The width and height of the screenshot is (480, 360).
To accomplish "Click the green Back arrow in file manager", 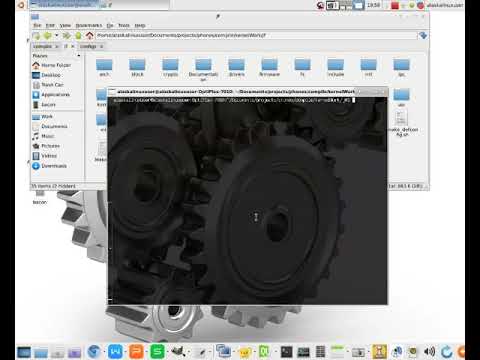I will [47, 35].
